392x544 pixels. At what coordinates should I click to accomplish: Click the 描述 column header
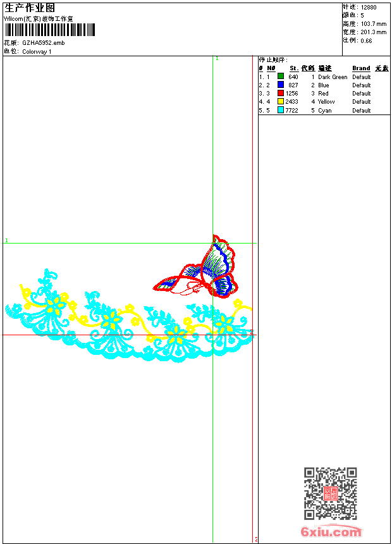click(325, 68)
